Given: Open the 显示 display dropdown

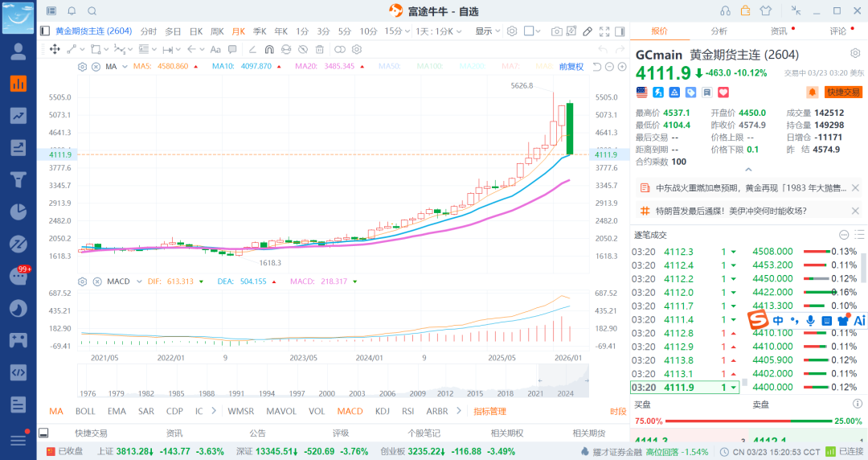Looking at the screenshot, I should 487,31.
